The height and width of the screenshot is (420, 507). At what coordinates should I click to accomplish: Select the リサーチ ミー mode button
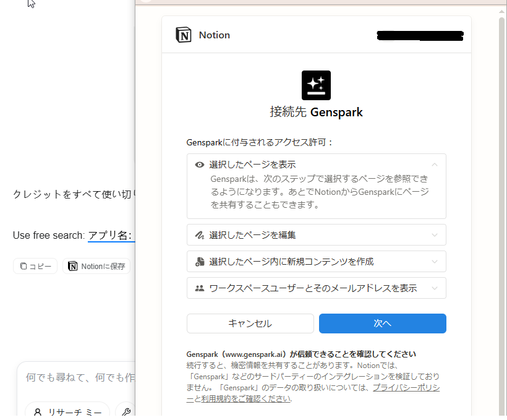[x=67, y=412]
